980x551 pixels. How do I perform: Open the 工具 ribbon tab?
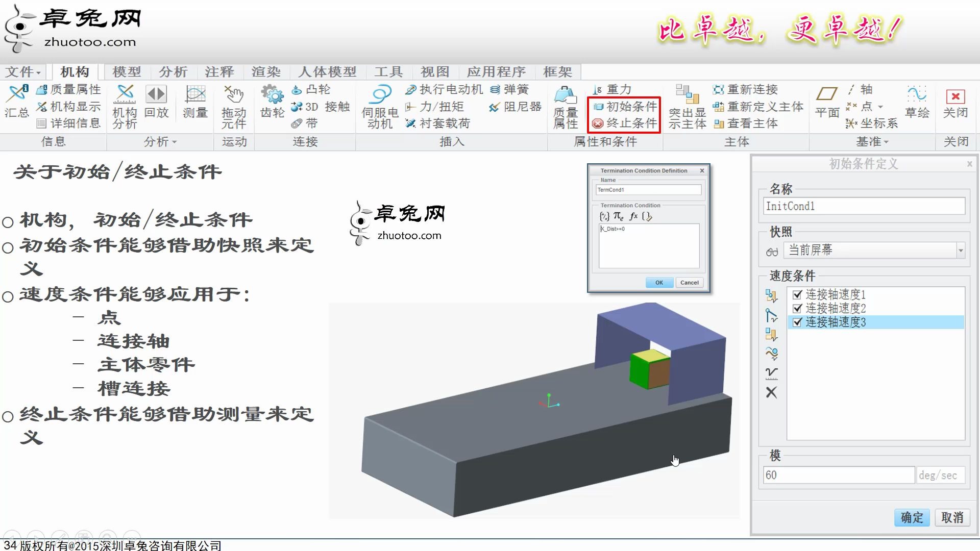(388, 72)
